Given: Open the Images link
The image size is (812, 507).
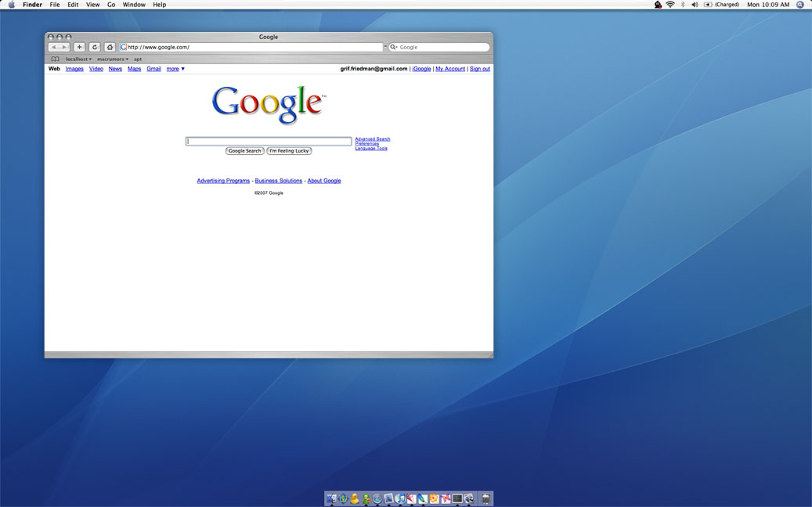Looking at the screenshot, I should 74,69.
